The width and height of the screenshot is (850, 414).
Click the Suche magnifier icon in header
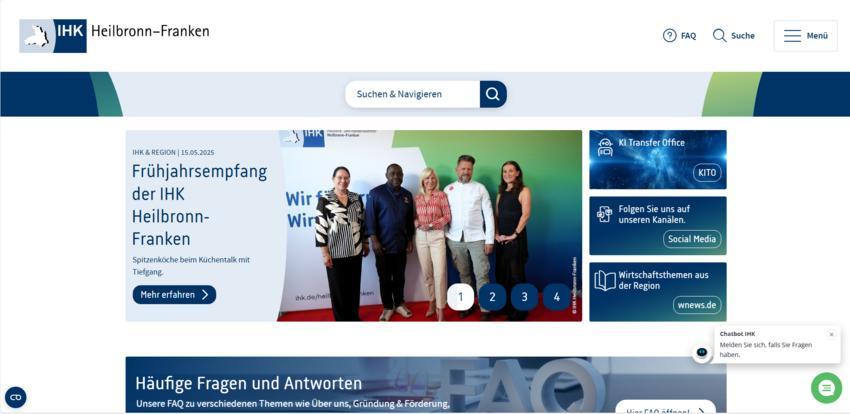[x=719, y=35]
